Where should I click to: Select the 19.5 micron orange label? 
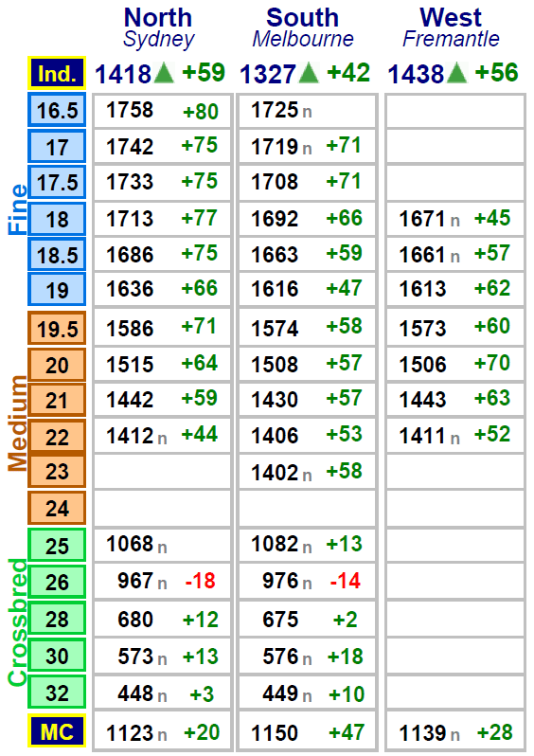click(57, 329)
